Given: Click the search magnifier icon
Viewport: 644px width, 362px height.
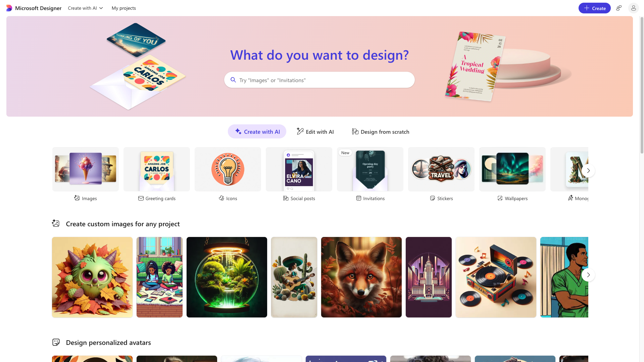Looking at the screenshot, I should [233, 80].
